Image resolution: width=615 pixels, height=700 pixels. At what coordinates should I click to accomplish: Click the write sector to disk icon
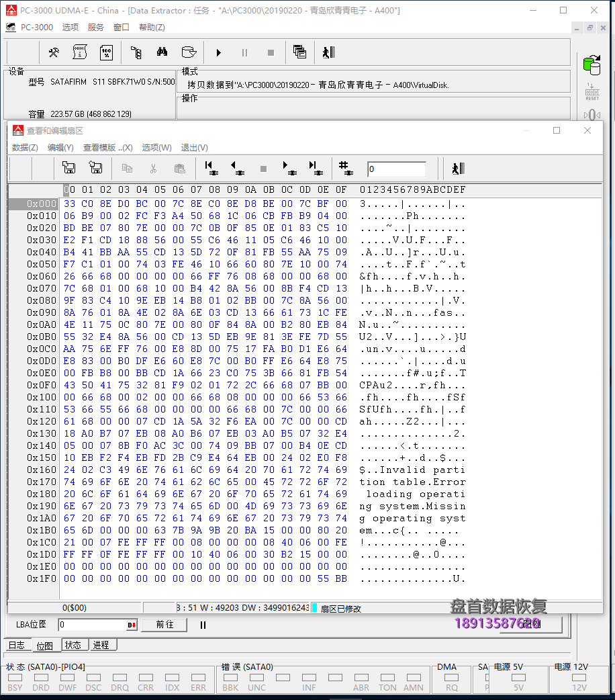point(95,168)
